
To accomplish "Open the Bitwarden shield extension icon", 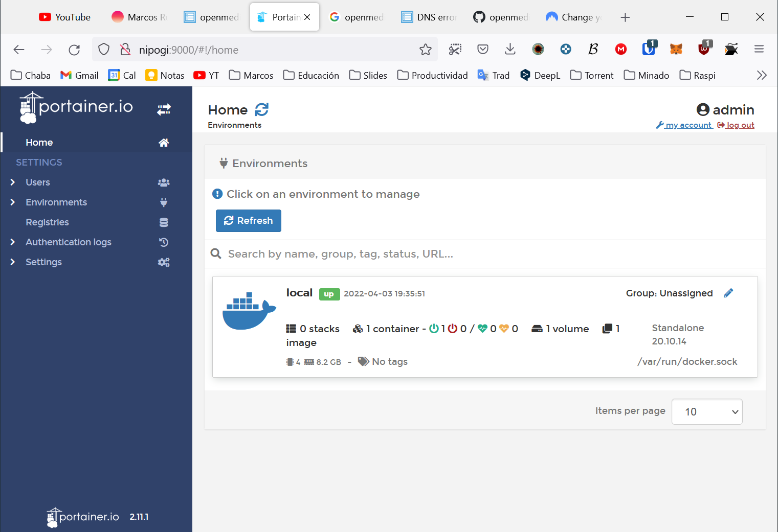I will 649,50.
